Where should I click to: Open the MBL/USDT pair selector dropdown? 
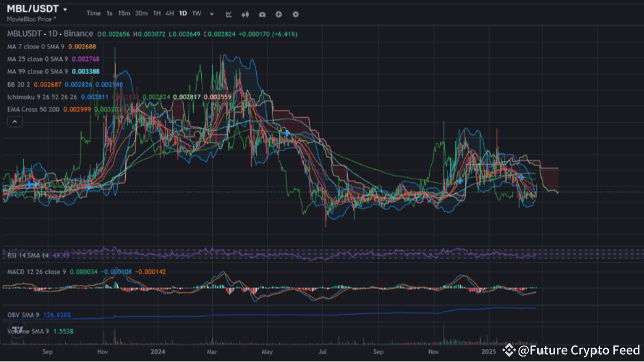37,9
